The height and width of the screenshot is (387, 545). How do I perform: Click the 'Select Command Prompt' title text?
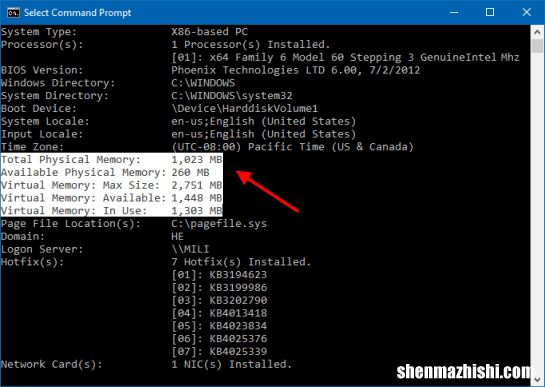pos(78,13)
